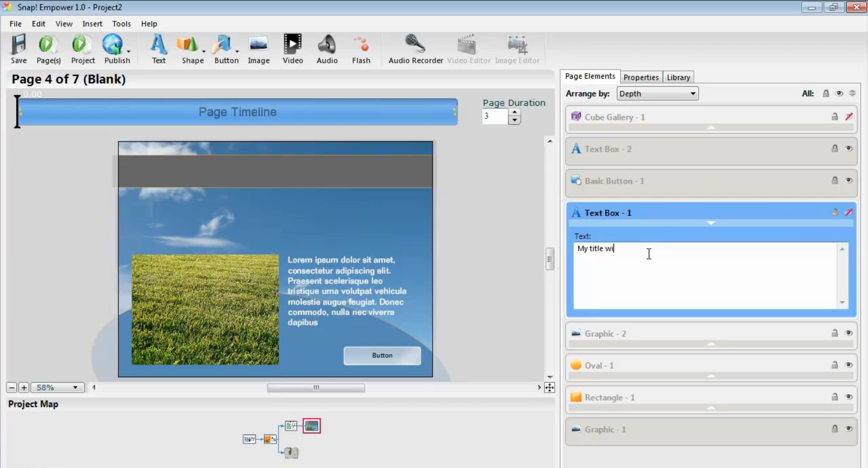Screen dimensions: 868x468
Task: Hide the Graphic - 2 element
Action: click(849, 333)
